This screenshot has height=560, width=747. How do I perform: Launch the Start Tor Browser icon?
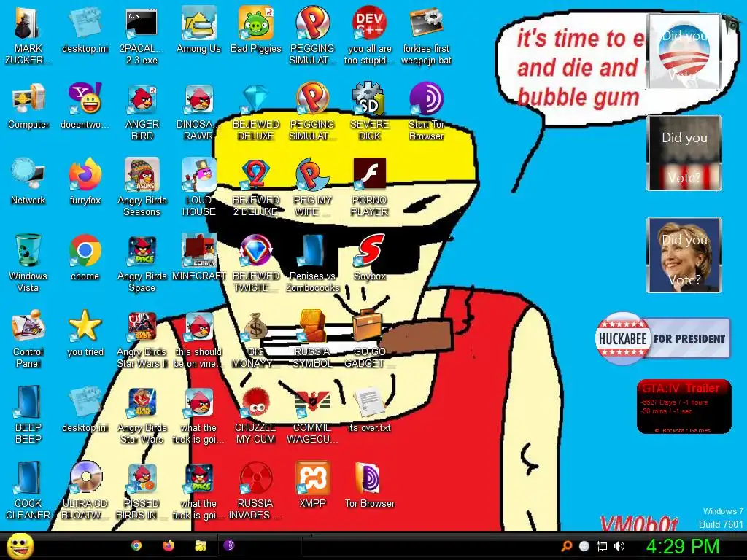point(426,112)
